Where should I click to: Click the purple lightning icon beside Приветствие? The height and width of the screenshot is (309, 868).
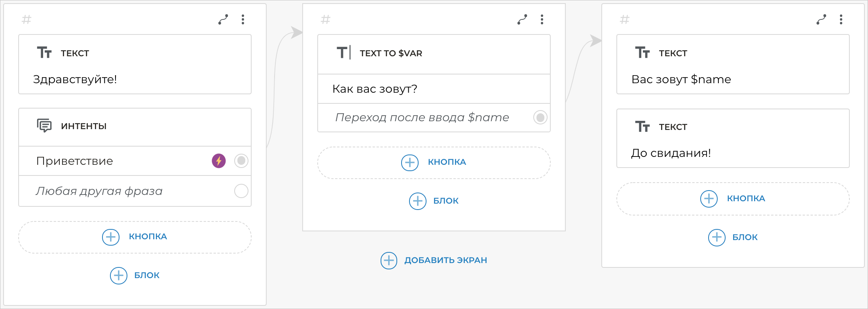219,161
